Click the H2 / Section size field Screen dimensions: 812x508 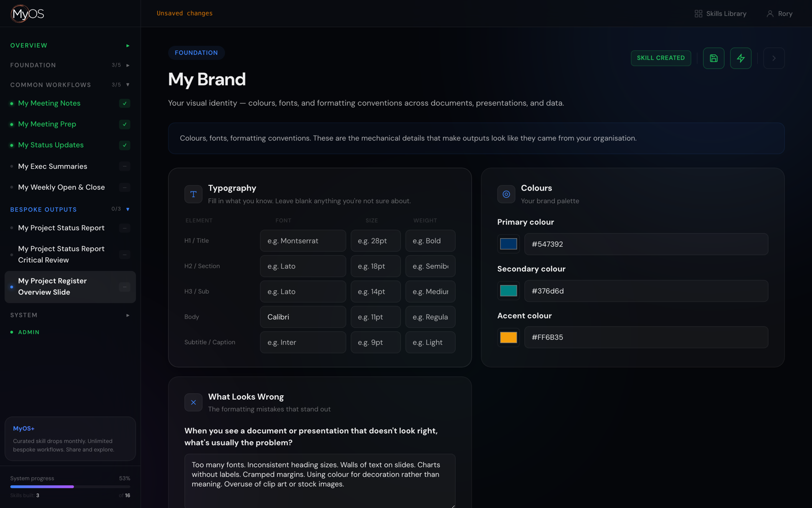click(x=376, y=266)
